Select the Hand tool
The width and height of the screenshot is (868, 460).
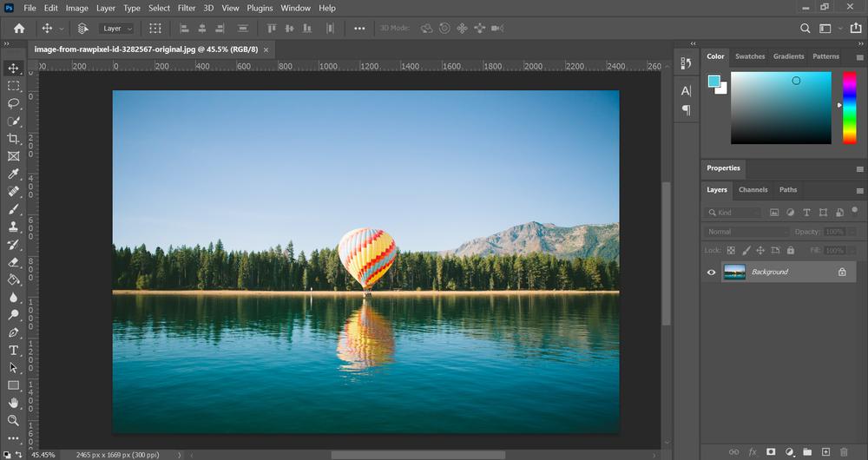[13, 403]
